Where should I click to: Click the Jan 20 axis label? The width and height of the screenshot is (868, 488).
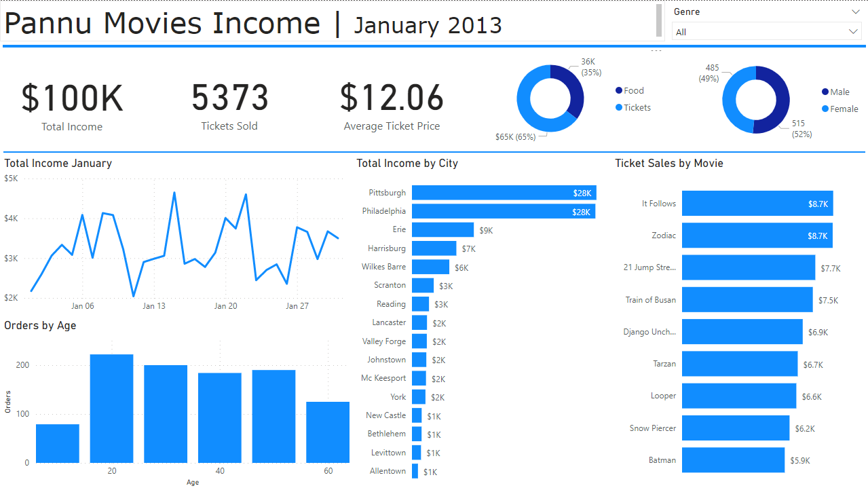click(225, 306)
